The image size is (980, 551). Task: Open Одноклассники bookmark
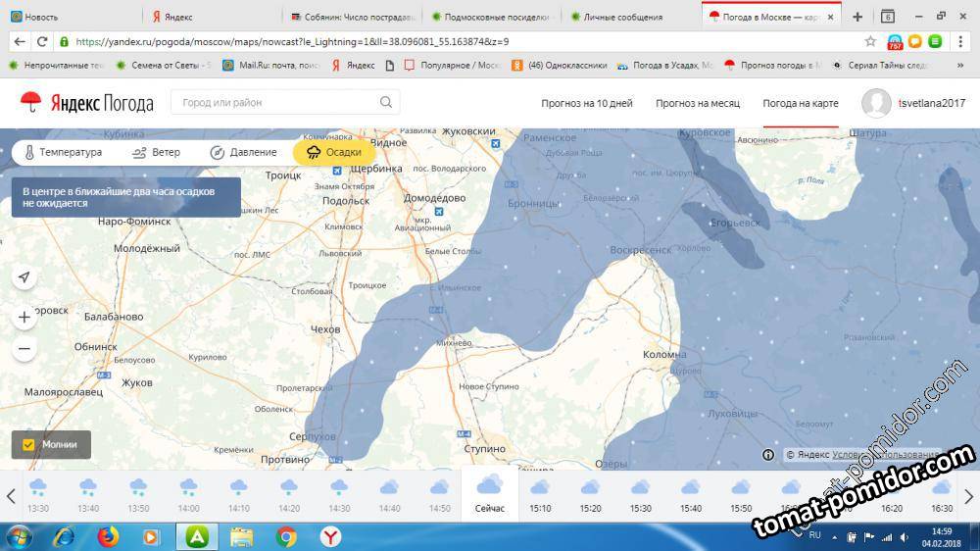560,65
